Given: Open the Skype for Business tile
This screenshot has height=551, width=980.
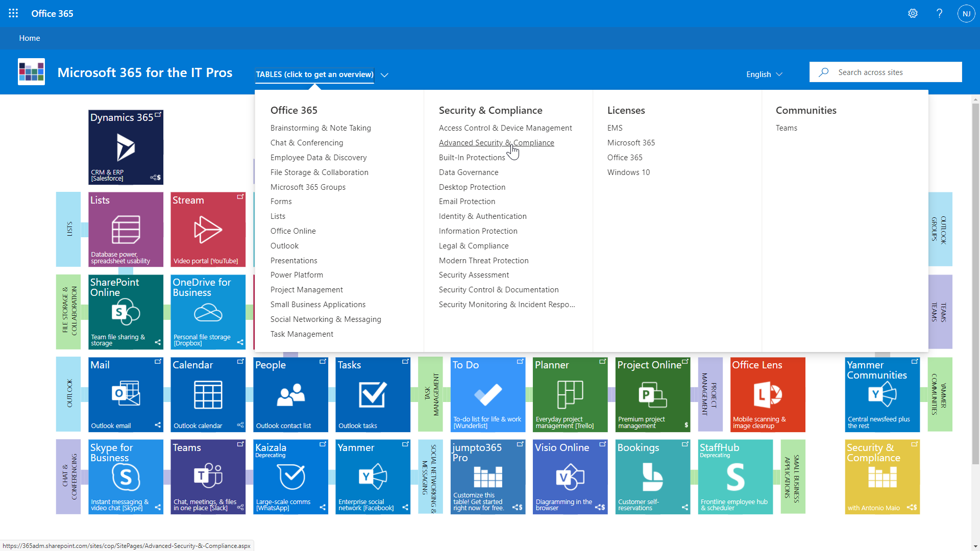Looking at the screenshot, I should coord(126,477).
